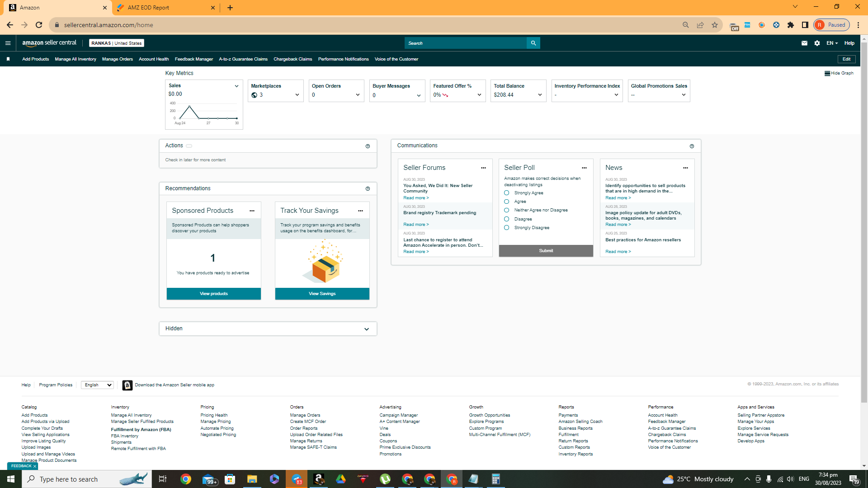868x488 pixels.
Task: Show help for the Communications panel
Action: pyautogui.click(x=692, y=146)
